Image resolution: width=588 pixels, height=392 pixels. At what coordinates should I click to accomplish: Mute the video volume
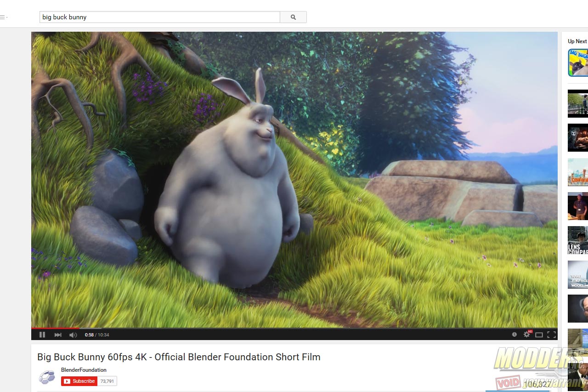click(x=73, y=335)
